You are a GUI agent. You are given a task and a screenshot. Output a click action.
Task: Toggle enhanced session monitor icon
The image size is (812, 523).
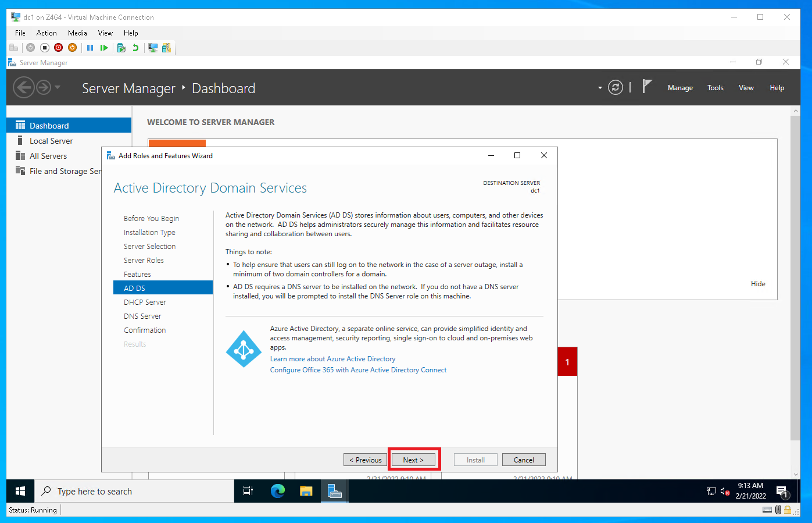click(x=153, y=48)
